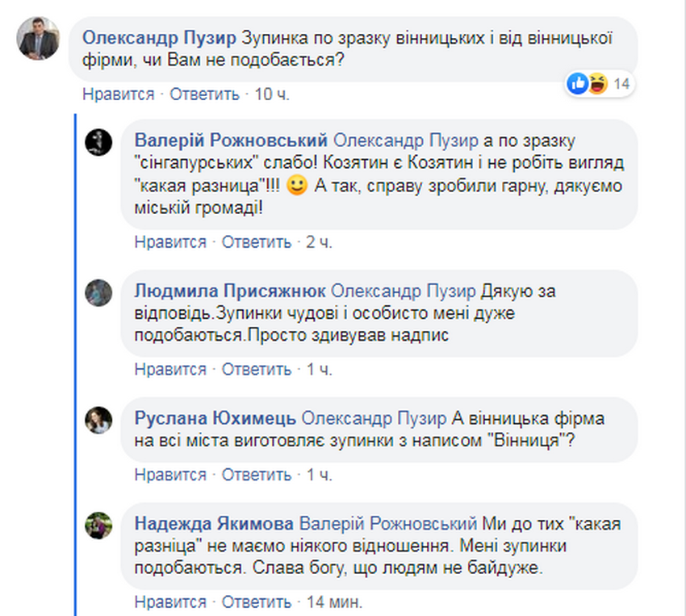Reply to Надежда Якимова's comment
This screenshot has height=616, width=686.
coord(256,602)
